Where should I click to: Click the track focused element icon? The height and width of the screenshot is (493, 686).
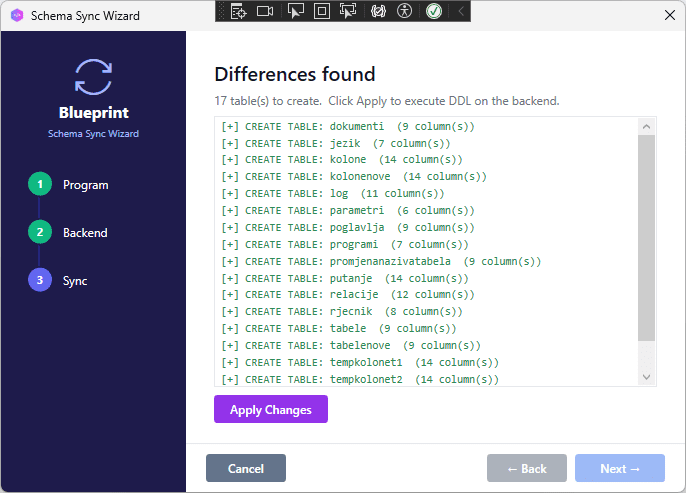click(349, 11)
